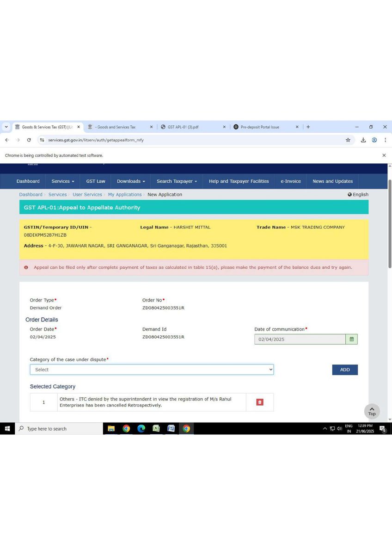Open Excel from the taskbar
This screenshot has width=392, height=555.
[156, 429]
